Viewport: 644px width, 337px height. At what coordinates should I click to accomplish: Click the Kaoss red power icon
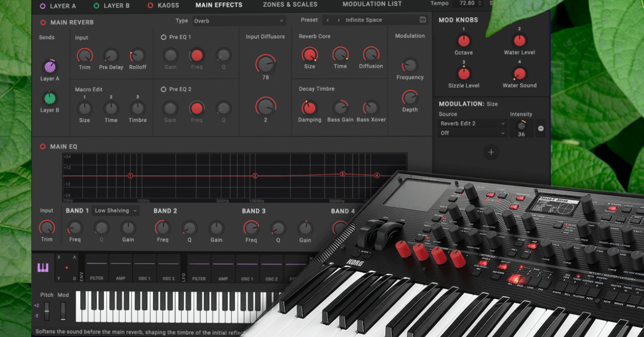pyautogui.click(x=149, y=5)
